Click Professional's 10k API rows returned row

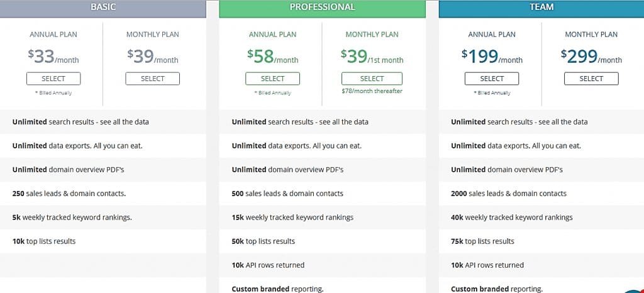point(268,265)
